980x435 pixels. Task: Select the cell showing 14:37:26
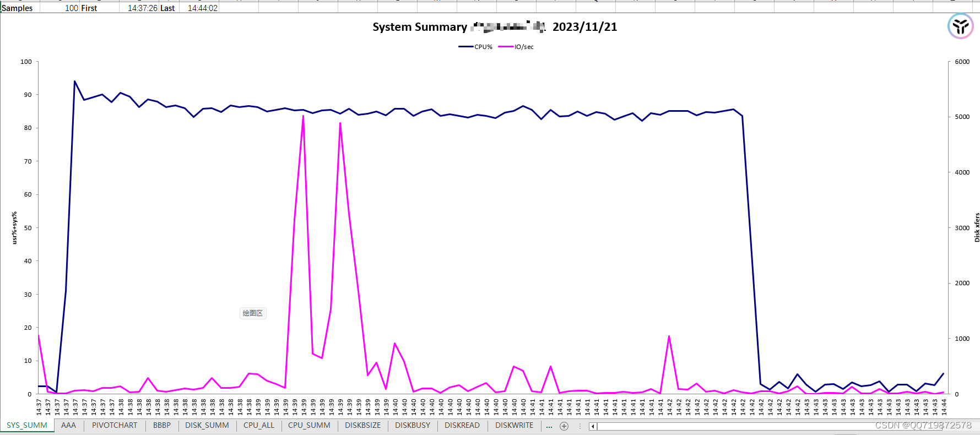(139, 8)
